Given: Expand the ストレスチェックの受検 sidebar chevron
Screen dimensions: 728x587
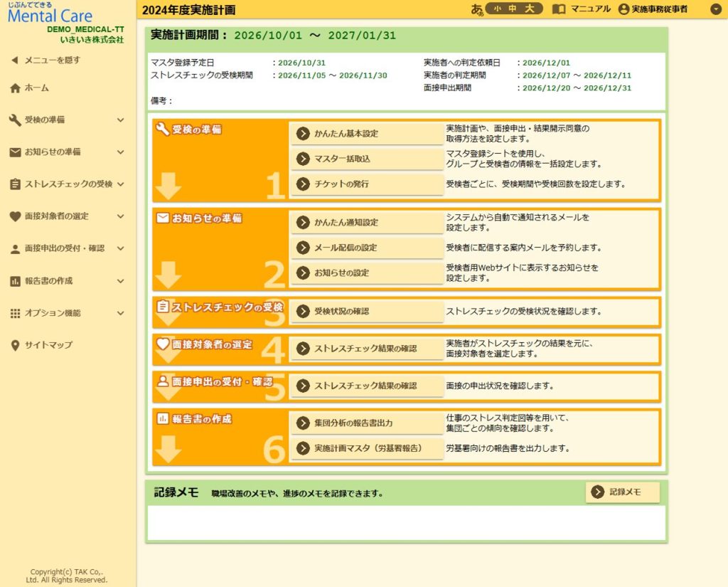Looking at the screenshot, I should pyautogui.click(x=121, y=184).
